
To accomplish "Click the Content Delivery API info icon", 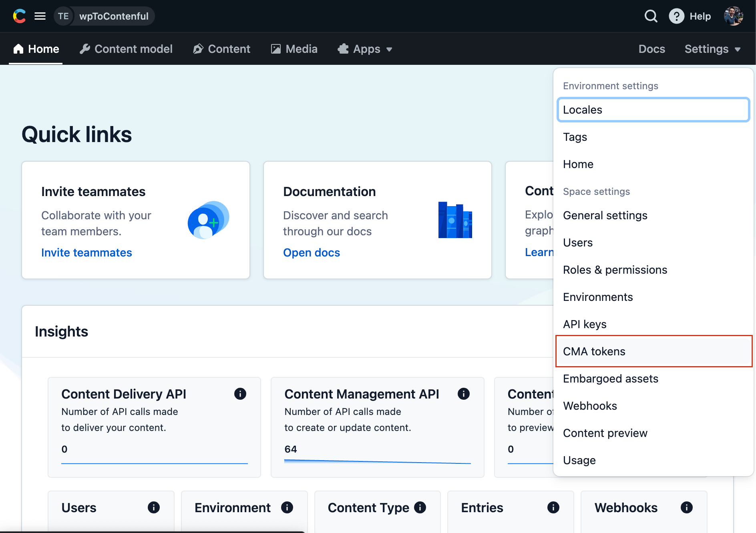I will pyautogui.click(x=240, y=394).
